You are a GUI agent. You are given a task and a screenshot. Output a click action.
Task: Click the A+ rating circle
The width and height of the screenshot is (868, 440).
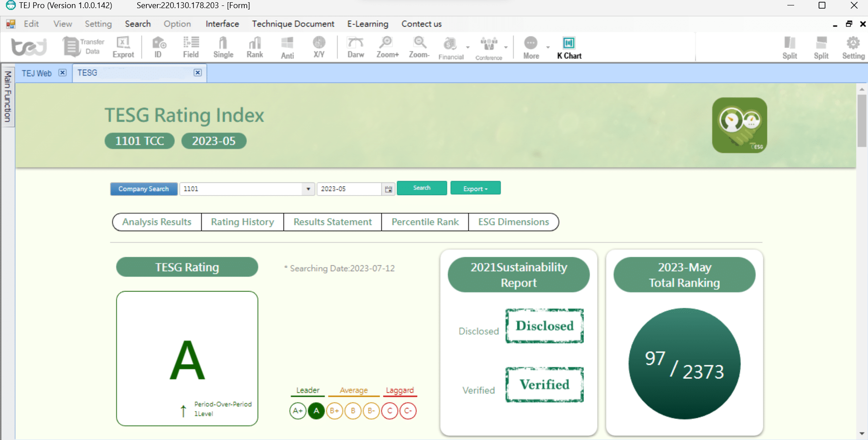pyautogui.click(x=298, y=411)
